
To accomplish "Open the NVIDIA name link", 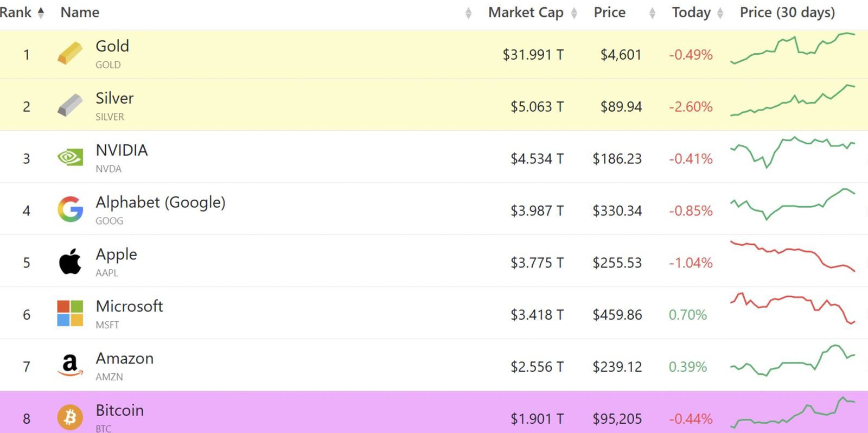I will pos(122,150).
